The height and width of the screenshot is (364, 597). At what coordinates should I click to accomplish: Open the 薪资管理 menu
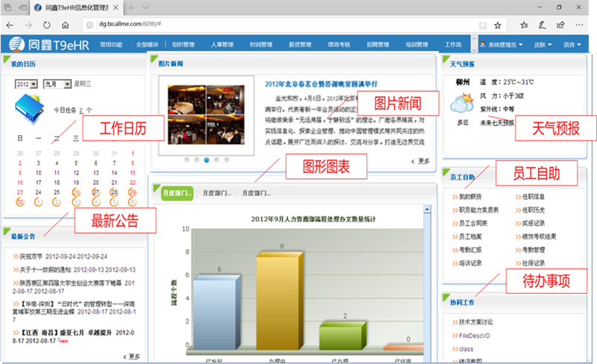pos(299,45)
